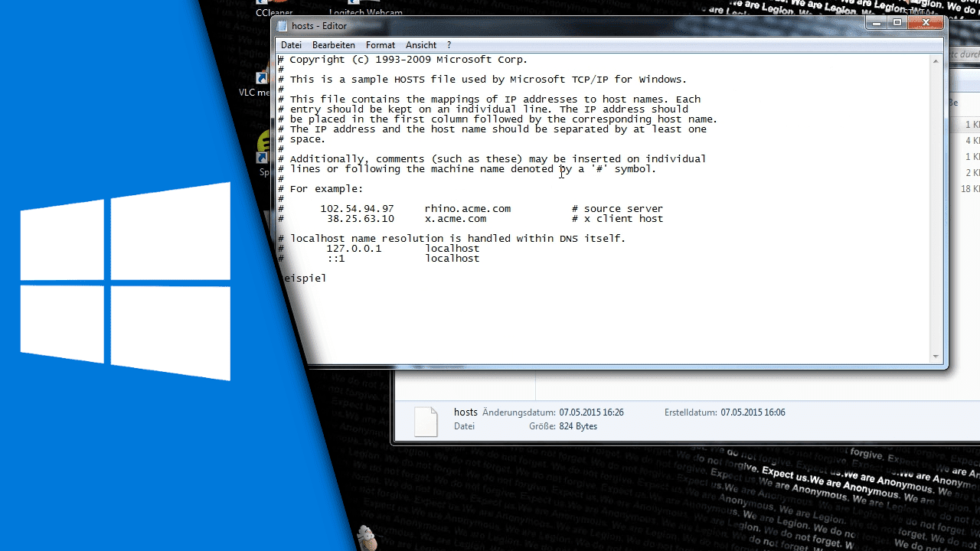Click the IP address 102.54.94.97
980x551 pixels.
click(357, 209)
